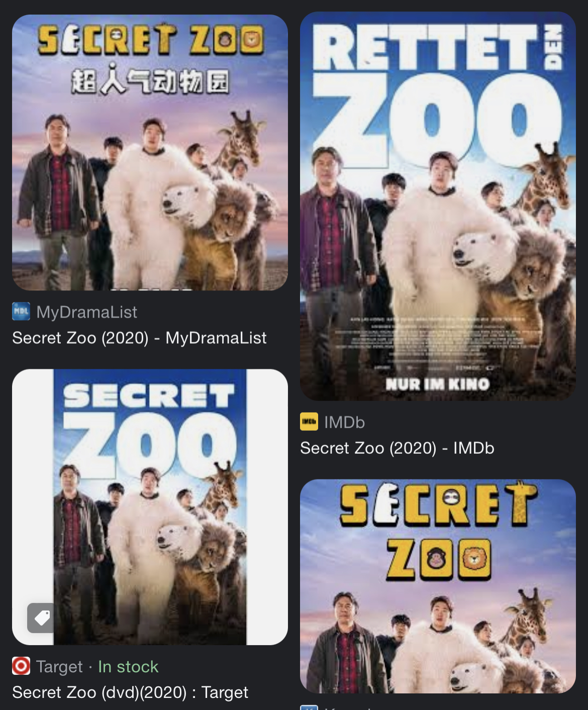Viewport: 588px width, 710px height.
Task: Open the Target Secret Zoo DVD cover image
Action: [x=150, y=507]
